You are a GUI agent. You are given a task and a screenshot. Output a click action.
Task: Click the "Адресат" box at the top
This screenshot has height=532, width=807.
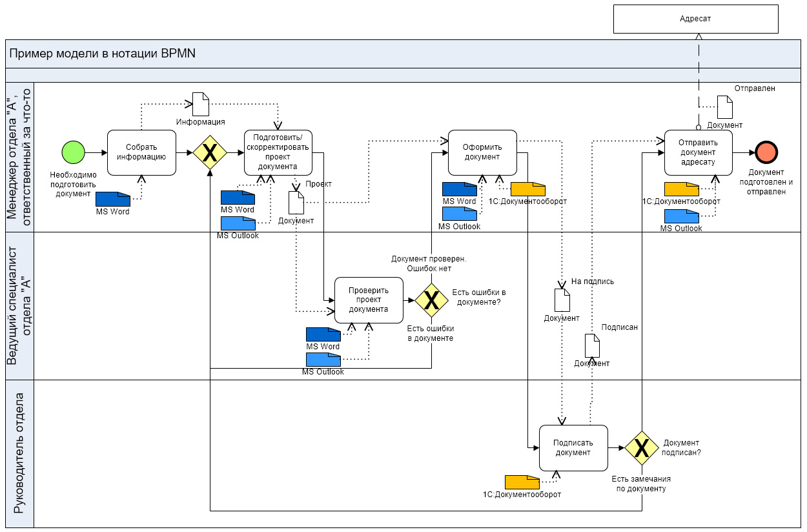point(695,19)
